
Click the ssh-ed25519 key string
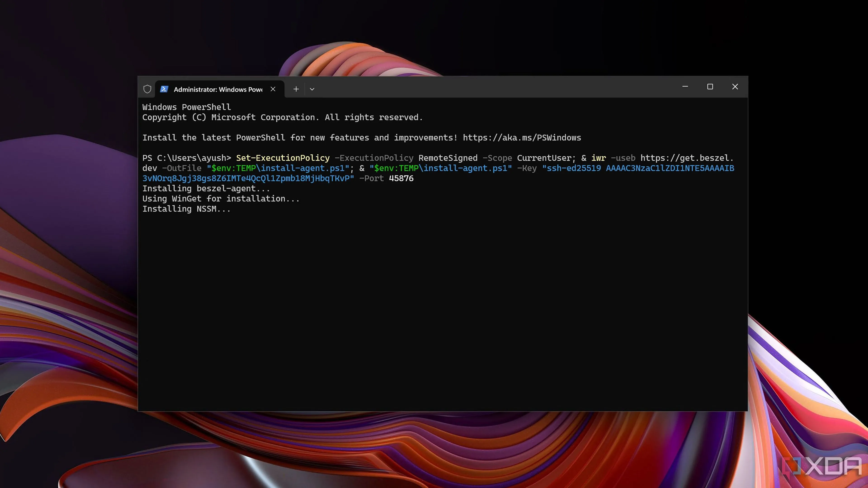438,173
